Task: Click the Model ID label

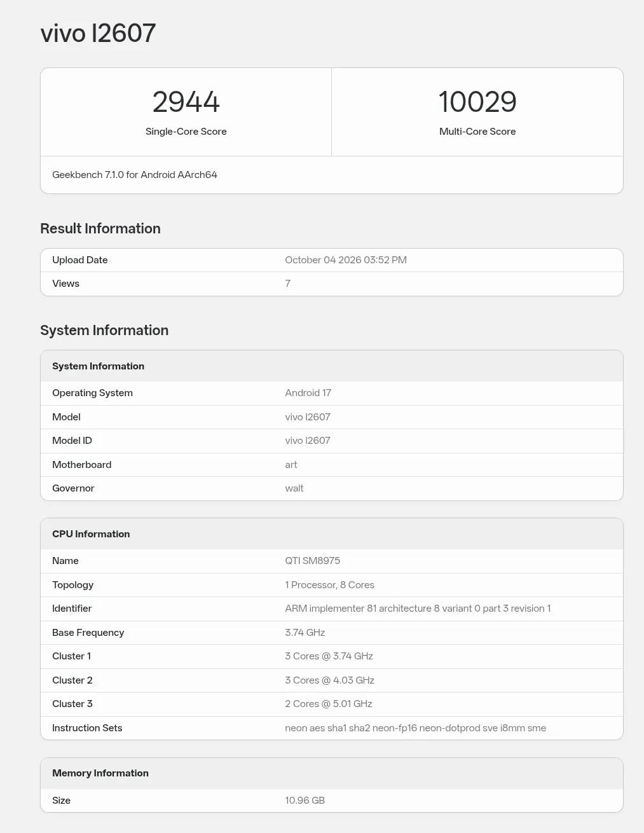Action: (x=72, y=441)
